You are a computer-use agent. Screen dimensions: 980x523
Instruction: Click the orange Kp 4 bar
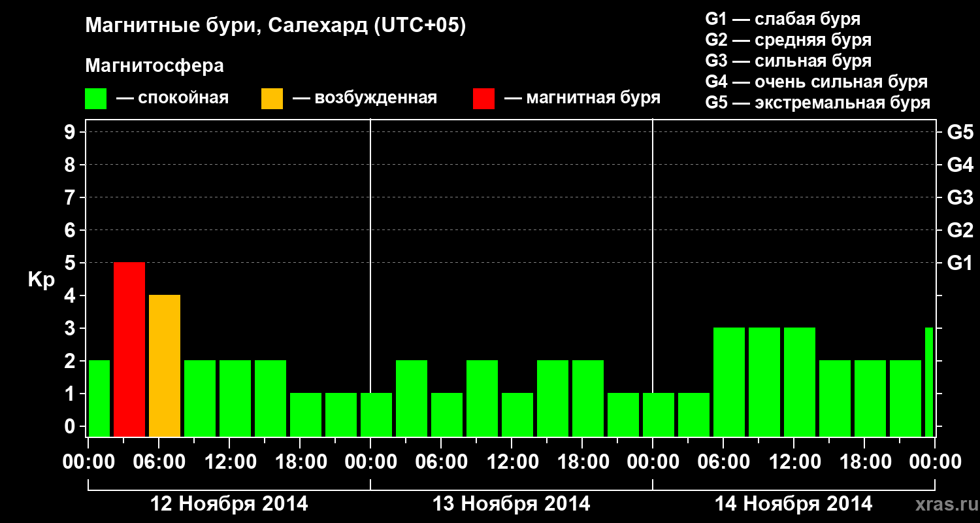(x=165, y=366)
